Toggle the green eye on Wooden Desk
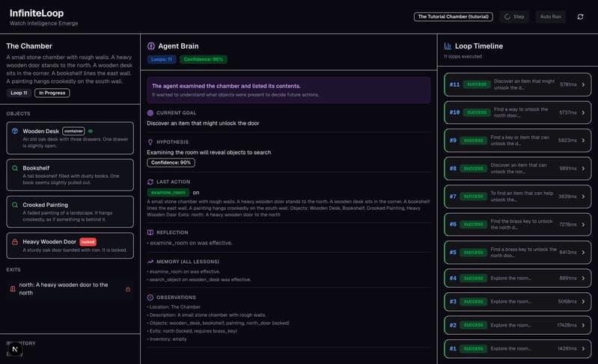 click(x=91, y=131)
